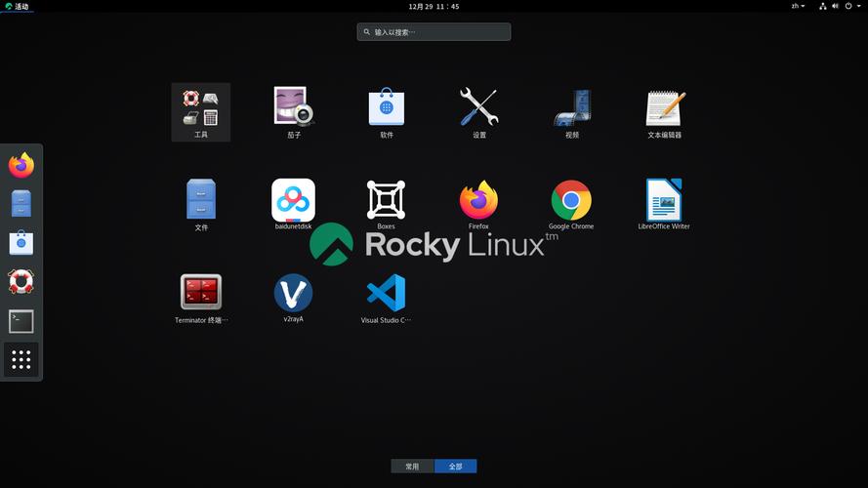Launch the v2rayA app

pyautogui.click(x=293, y=293)
